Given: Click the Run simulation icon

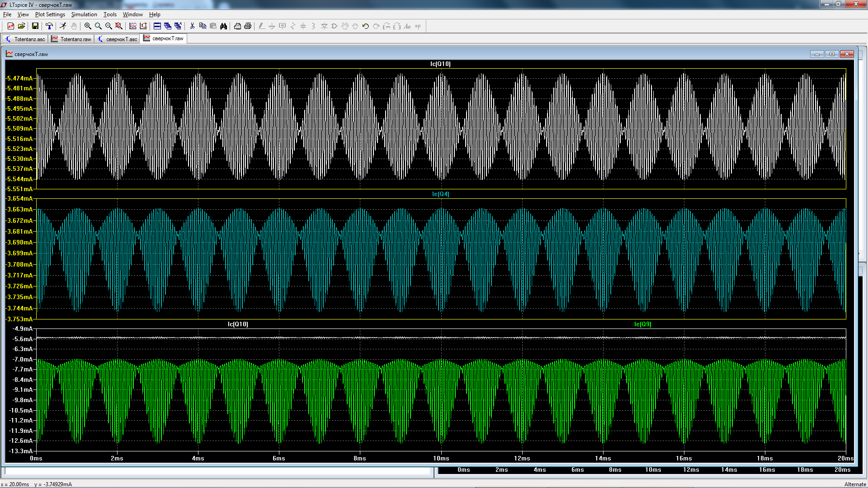Looking at the screenshot, I should (x=63, y=26).
